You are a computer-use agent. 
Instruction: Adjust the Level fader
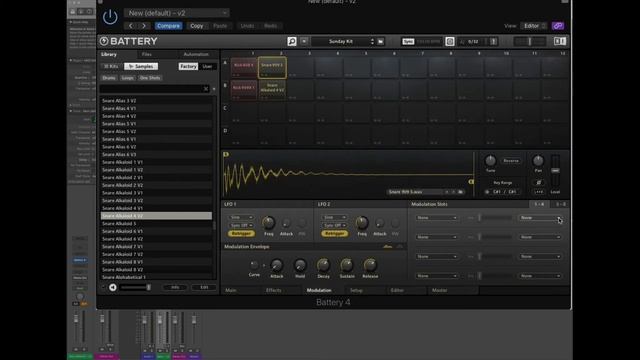(555, 170)
